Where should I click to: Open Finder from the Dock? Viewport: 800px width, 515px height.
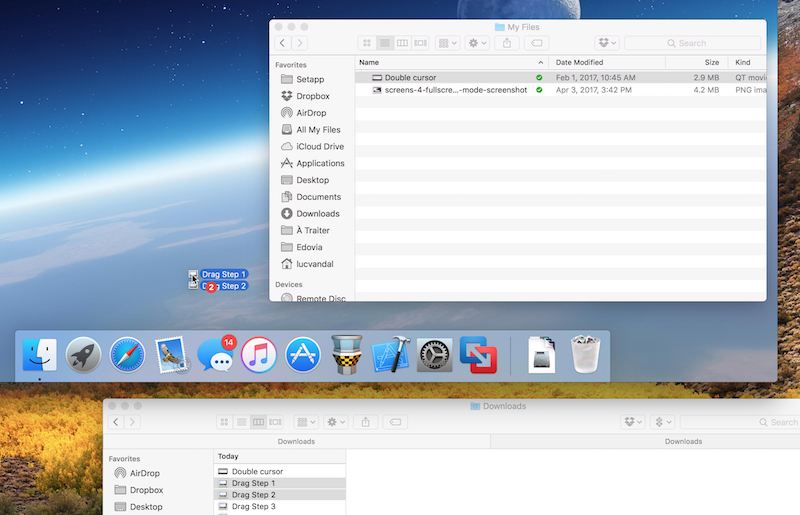point(40,355)
